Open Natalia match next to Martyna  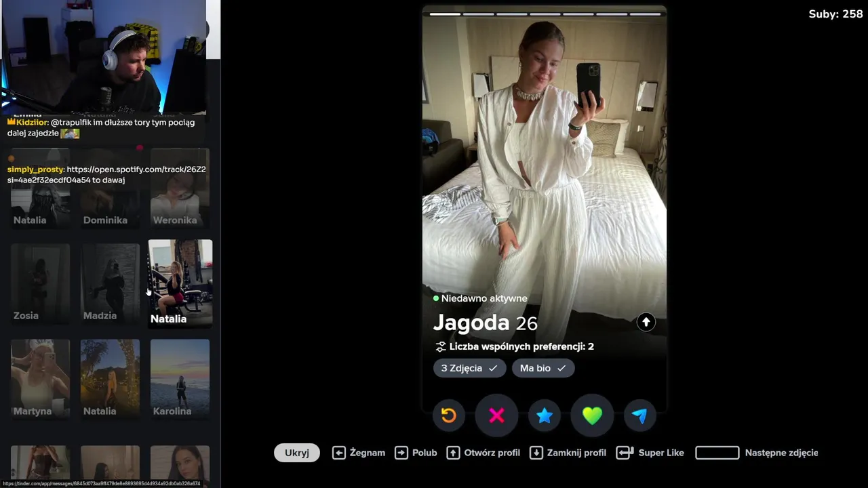(x=110, y=379)
